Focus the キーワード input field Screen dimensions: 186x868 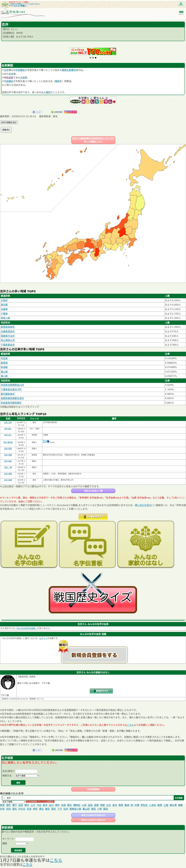(25, 839)
